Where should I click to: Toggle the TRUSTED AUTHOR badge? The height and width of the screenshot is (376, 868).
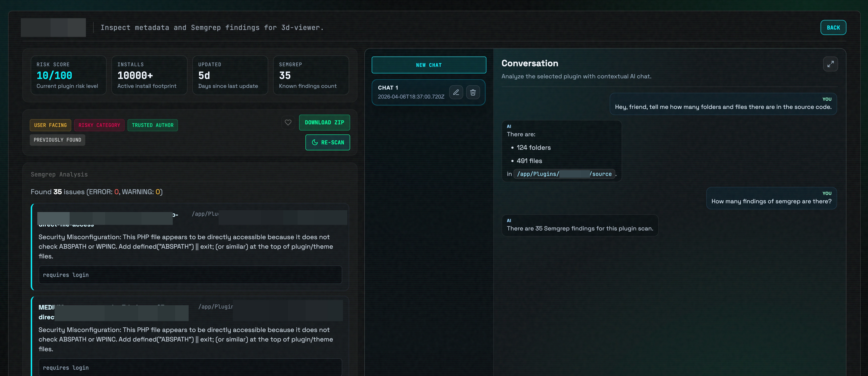pyautogui.click(x=153, y=125)
